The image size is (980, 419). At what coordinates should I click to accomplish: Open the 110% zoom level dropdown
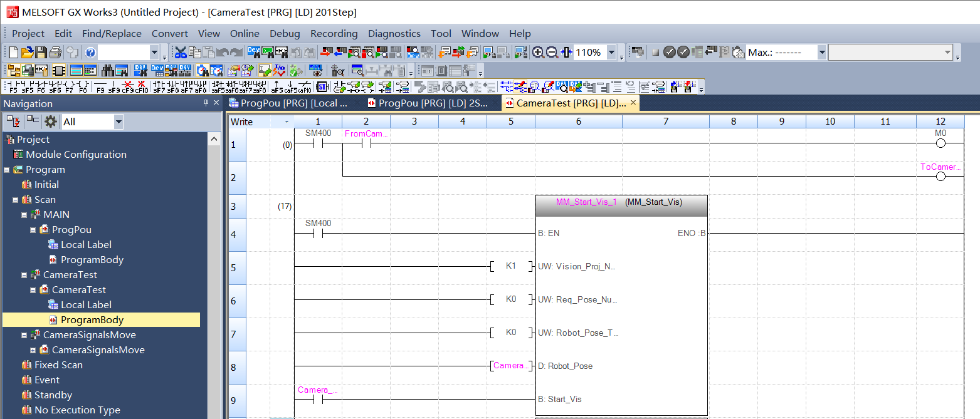(x=611, y=53)
